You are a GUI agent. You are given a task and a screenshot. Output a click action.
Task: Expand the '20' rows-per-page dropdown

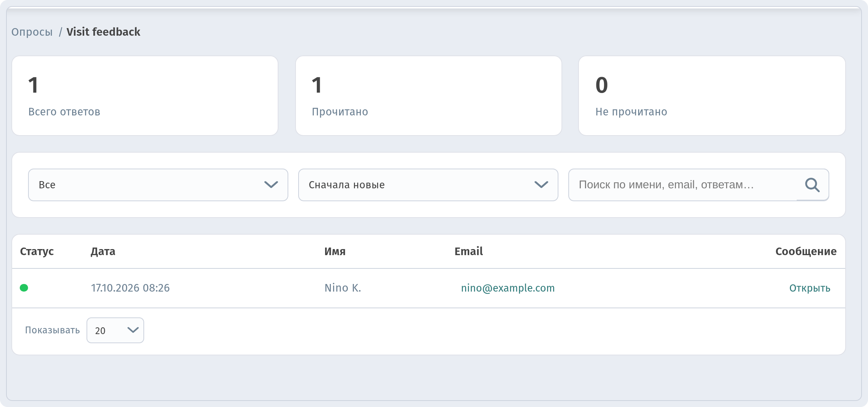[x=115, y=330]
